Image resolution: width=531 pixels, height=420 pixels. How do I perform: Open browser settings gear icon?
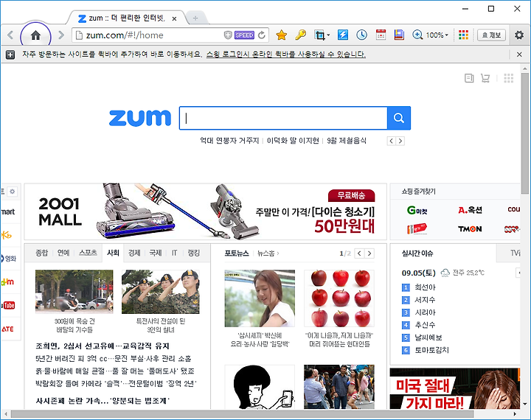point(519,35)
